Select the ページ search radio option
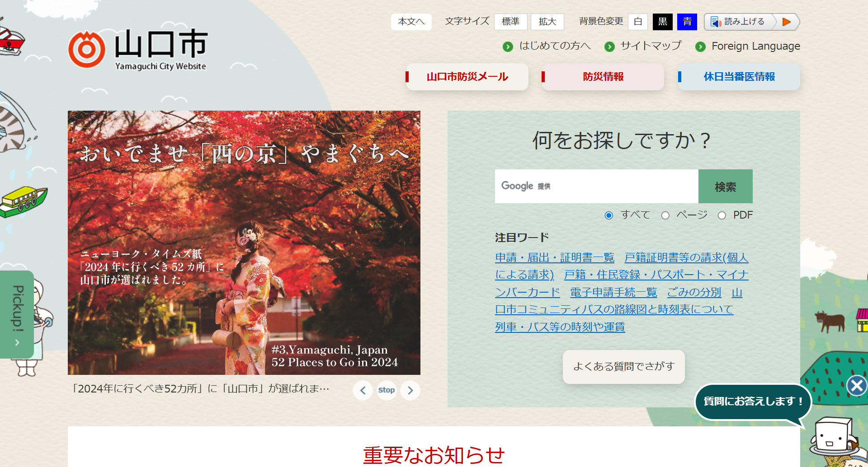 point(665,215)
